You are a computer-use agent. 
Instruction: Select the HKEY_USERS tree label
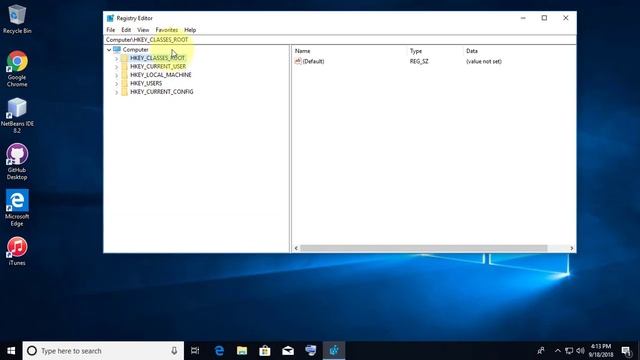pyautogui.click(x=146, y=83)
